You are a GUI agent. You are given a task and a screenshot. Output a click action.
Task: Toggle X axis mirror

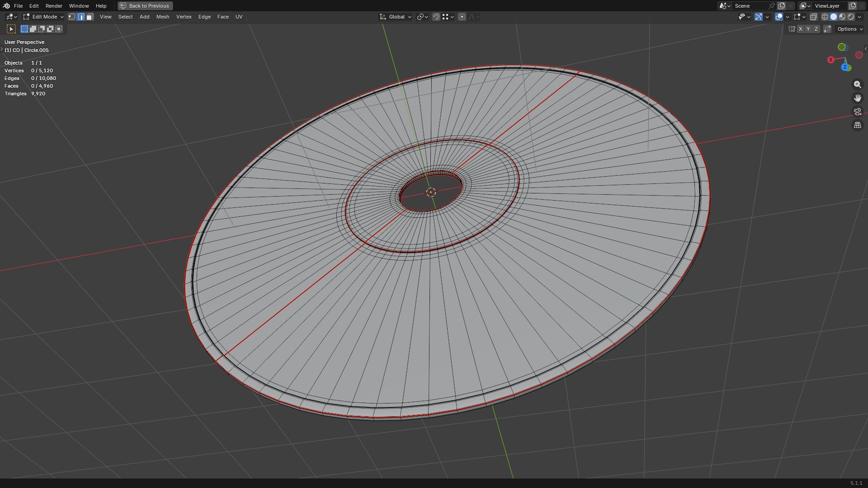pyautogui.click(x=800, y=29)
